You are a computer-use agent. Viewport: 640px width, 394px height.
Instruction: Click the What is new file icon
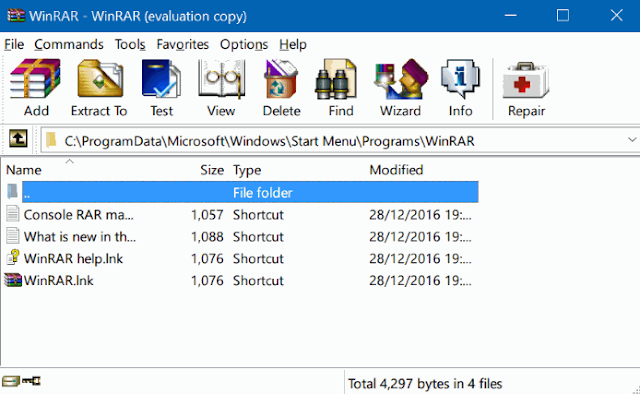(x=13, y=236)
